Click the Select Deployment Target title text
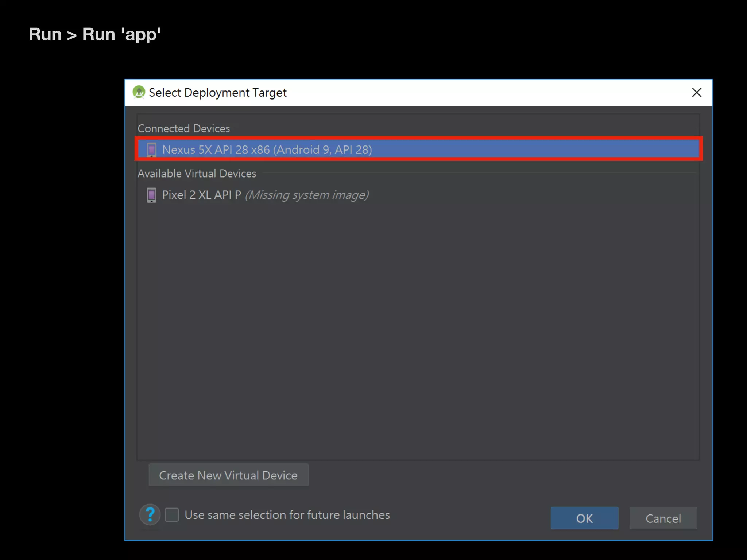The width and height of the screenshot is (747, 560). [x=218, y=93]
